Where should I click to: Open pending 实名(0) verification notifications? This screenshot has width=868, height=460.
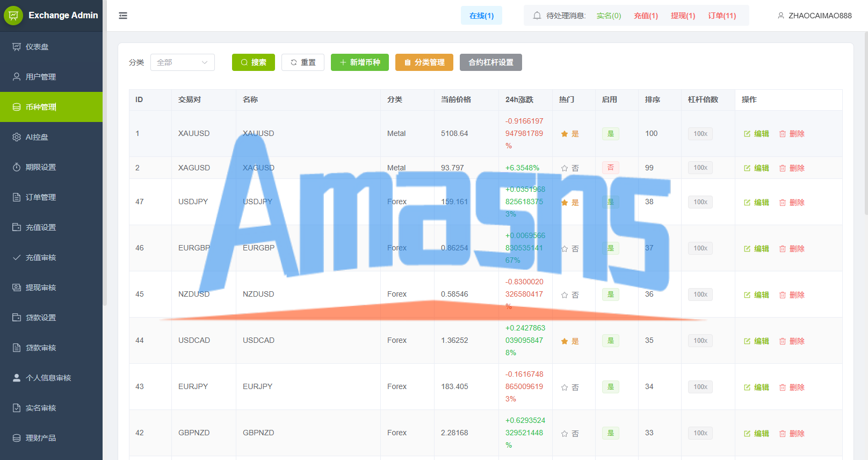pyautogui.click(x=609, y=16)
